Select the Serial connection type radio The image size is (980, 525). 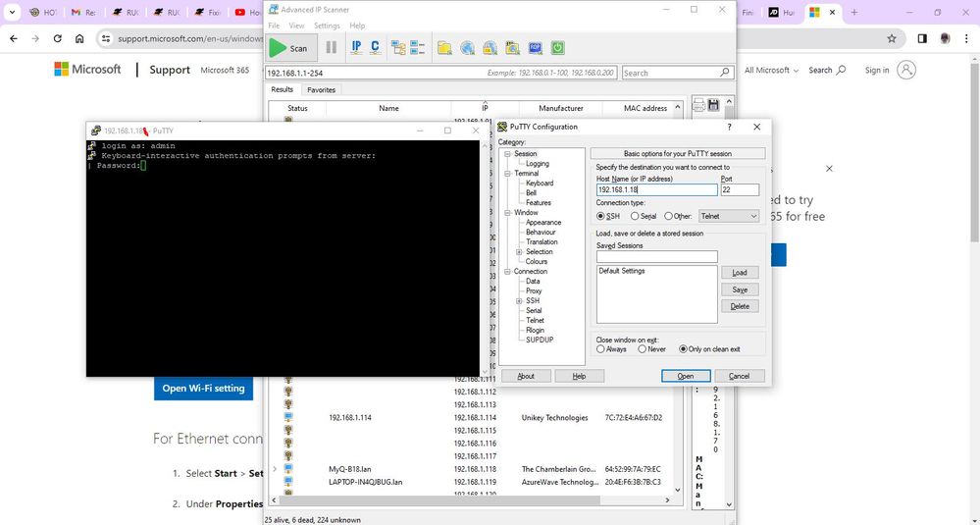636,216
